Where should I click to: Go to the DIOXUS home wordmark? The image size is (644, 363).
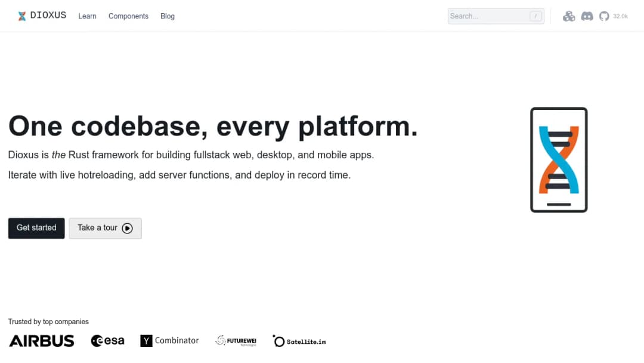48,16
